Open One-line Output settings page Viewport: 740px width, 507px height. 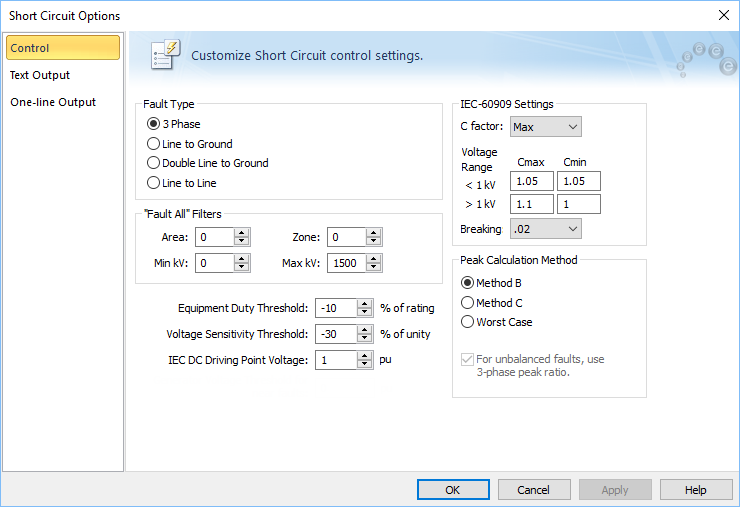[53, 102]
